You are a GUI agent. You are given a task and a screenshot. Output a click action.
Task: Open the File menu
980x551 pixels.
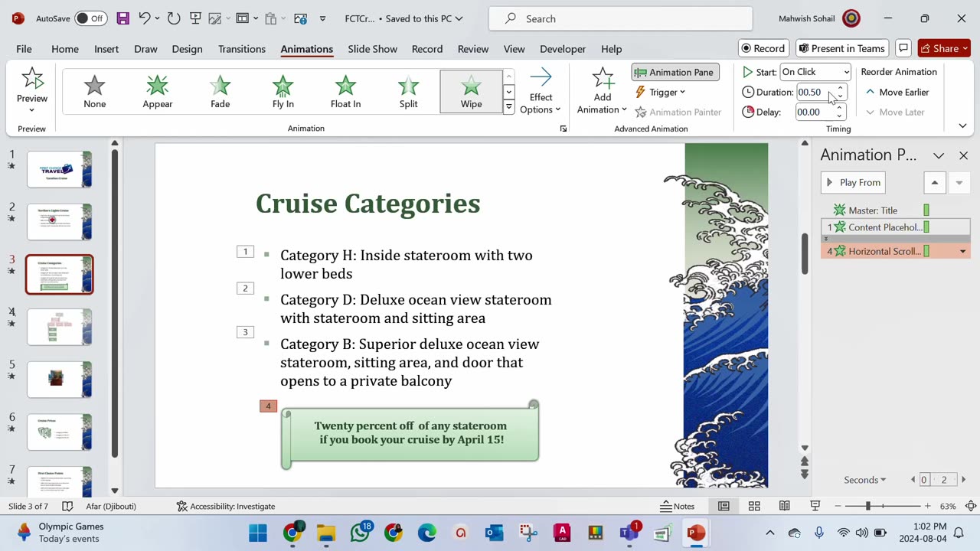24,49
